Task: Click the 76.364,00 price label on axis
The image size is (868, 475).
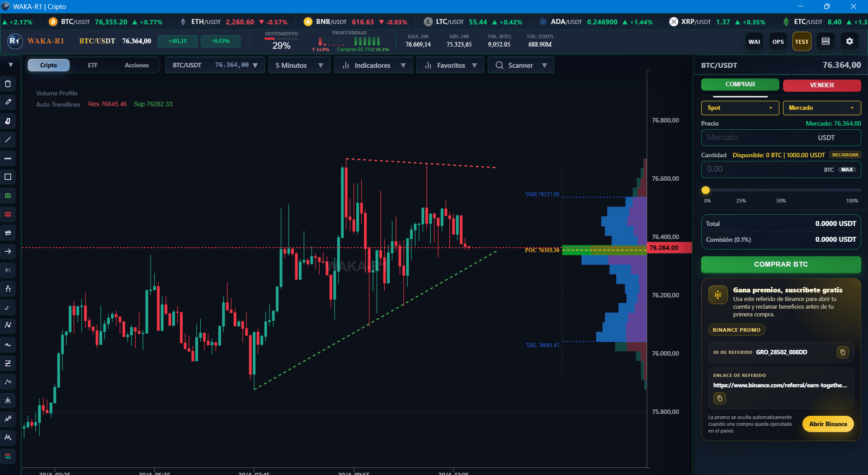Action: pos(669,248)
